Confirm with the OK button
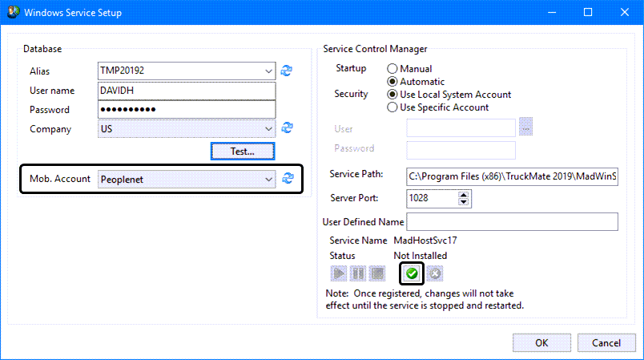This screenshot has width=644, height=360. 541,342
